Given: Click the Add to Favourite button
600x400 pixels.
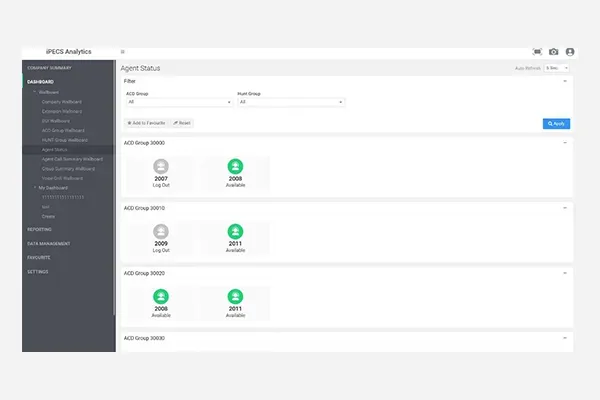Looking at the screenshot, I should [x=146, y=123].
